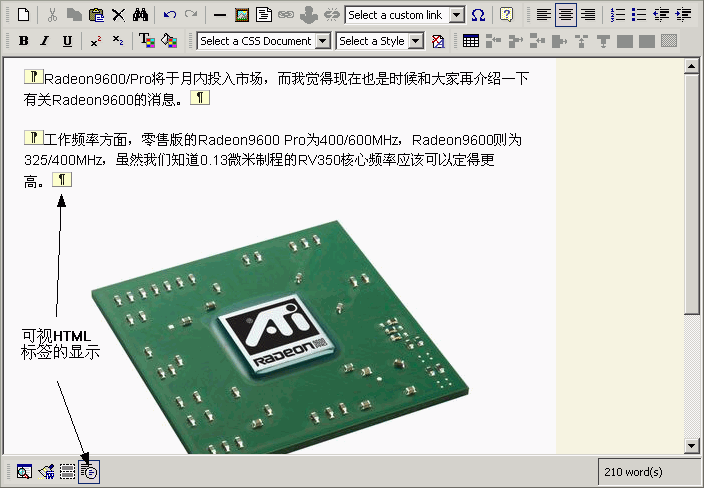Toggle superscript text
Screen dimensions: 704x488
[x=96, y=41]
